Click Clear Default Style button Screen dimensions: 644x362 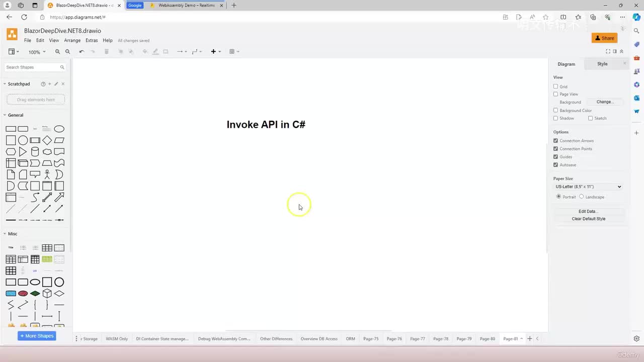(588, 219)
